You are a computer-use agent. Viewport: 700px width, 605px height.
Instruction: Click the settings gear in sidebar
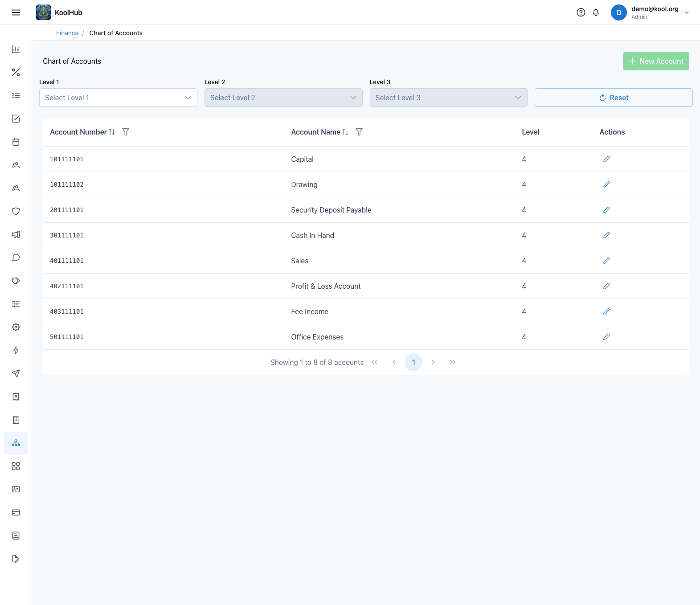[16, 327]
